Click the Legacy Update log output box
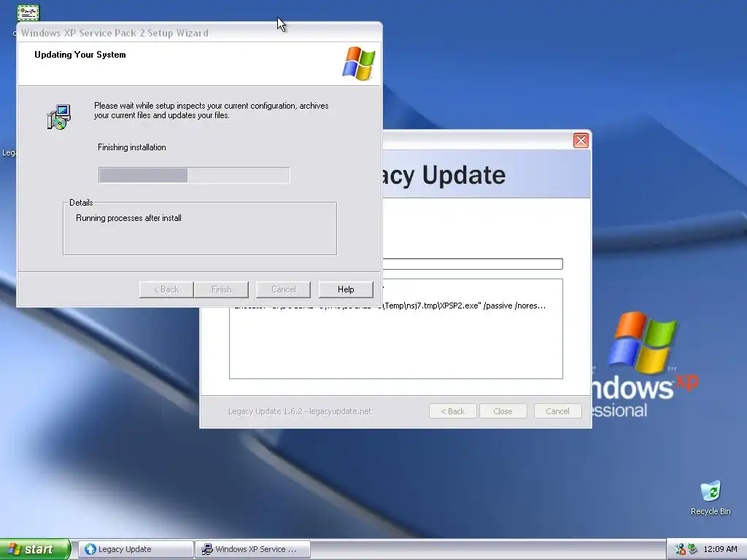This screenshot has height=560, width=747. pyautogui.click(x=396, y=329)
